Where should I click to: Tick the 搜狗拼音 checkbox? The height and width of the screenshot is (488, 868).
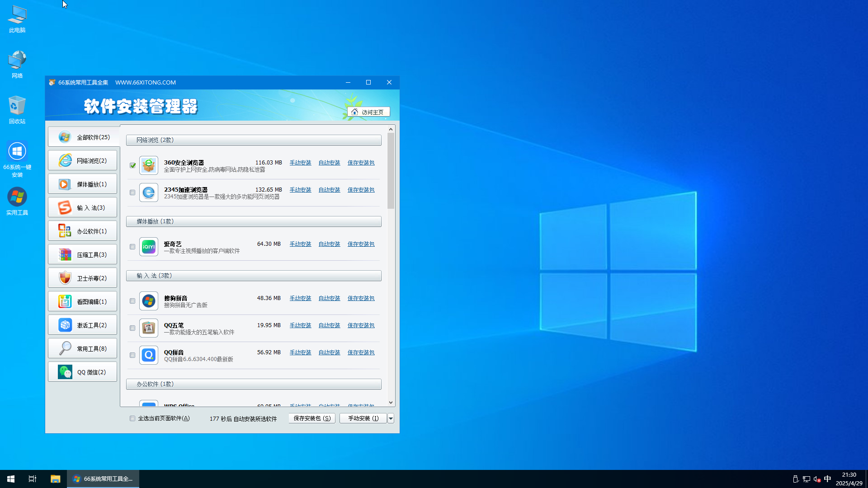pos(132,301)
